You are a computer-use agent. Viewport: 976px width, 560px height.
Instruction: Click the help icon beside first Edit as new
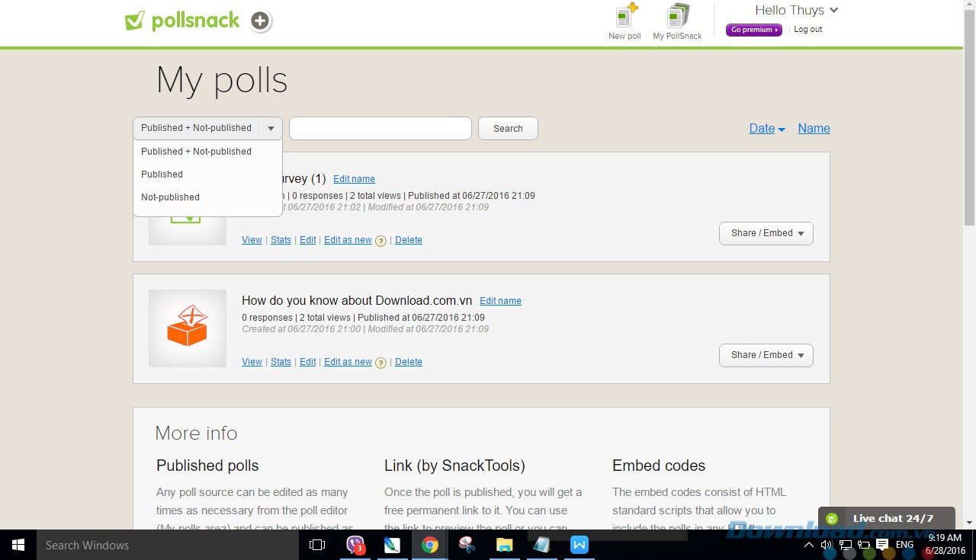(x=380, y=241)
